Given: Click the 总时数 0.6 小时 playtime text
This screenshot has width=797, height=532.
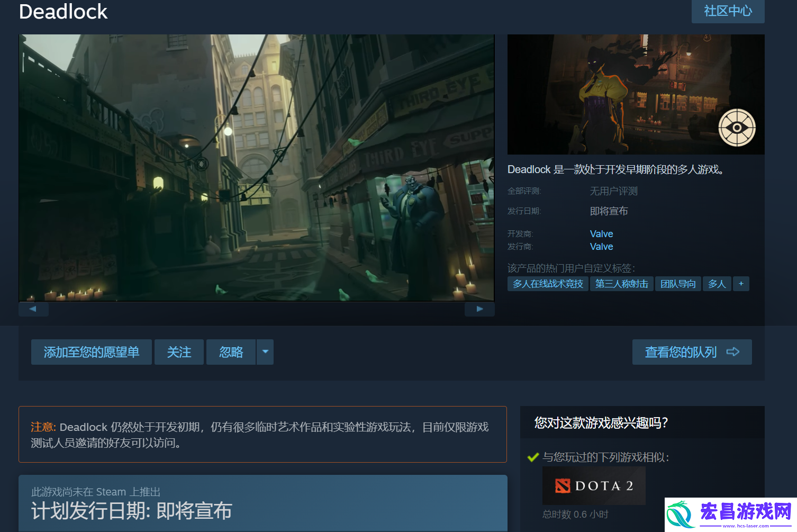Looking at the screenshot, I should click(x=575, y=515).
